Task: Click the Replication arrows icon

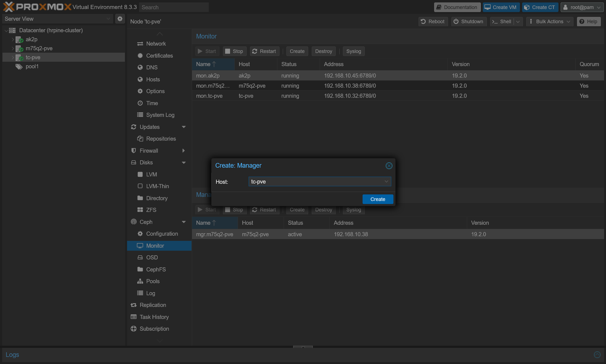Action: pos(134,305)
